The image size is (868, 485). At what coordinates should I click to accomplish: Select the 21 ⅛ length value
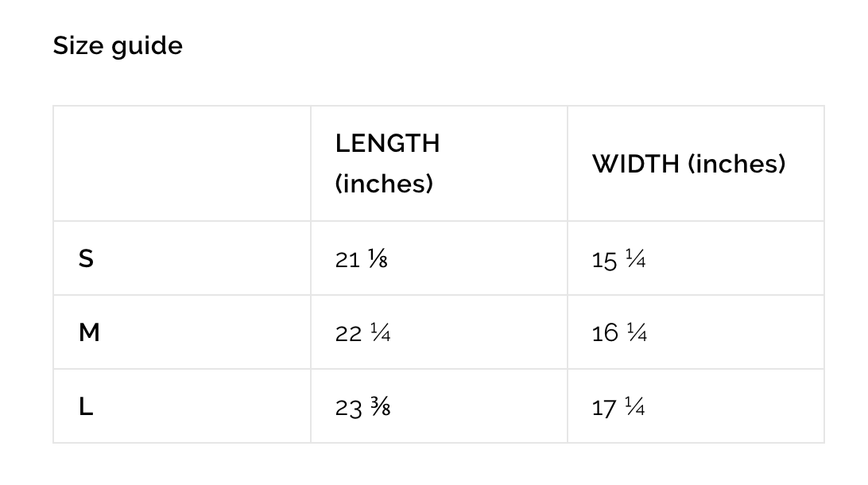tap(361, 259)
